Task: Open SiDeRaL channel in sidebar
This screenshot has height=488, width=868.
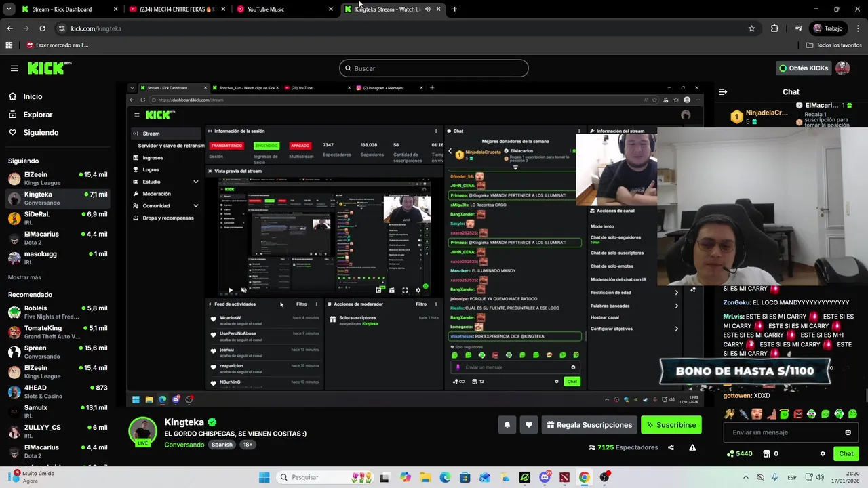Action: (57, 218)
